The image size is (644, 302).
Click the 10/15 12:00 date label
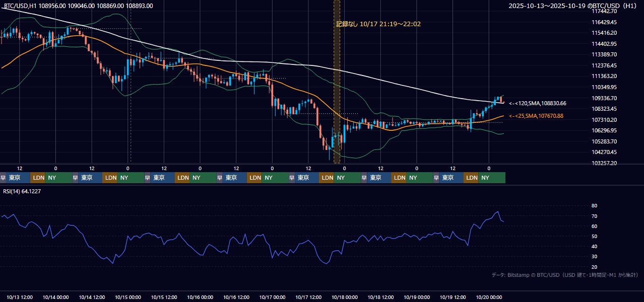point(164,297)
